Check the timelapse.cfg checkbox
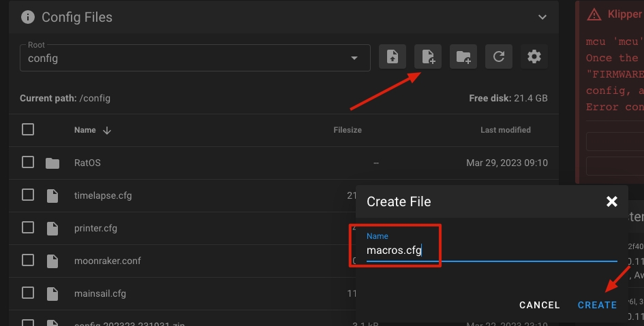Image resolution: width=644 pixels, height=326 pixels. (x=28, y=195)
